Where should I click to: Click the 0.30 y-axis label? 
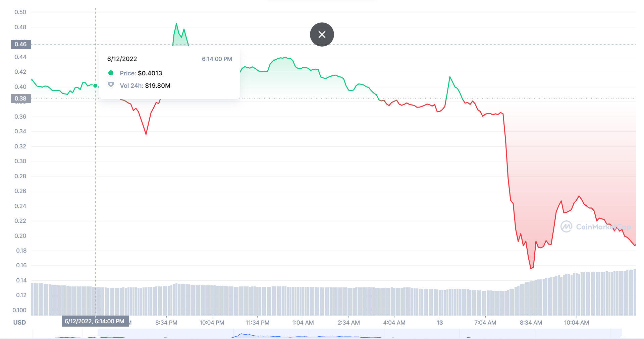20,161
